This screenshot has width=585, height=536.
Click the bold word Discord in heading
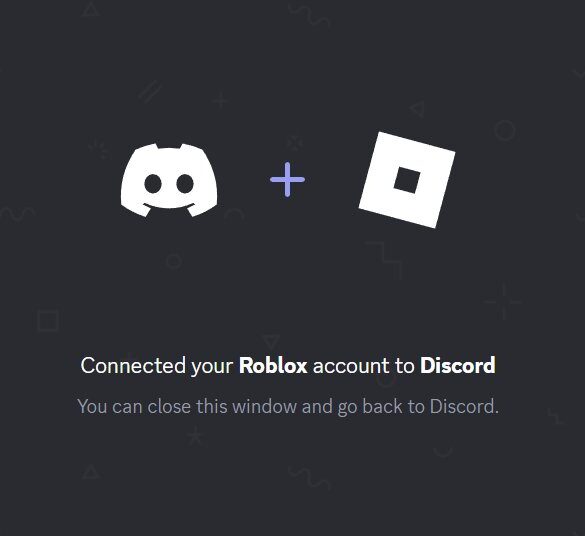[x=458, y=366]
